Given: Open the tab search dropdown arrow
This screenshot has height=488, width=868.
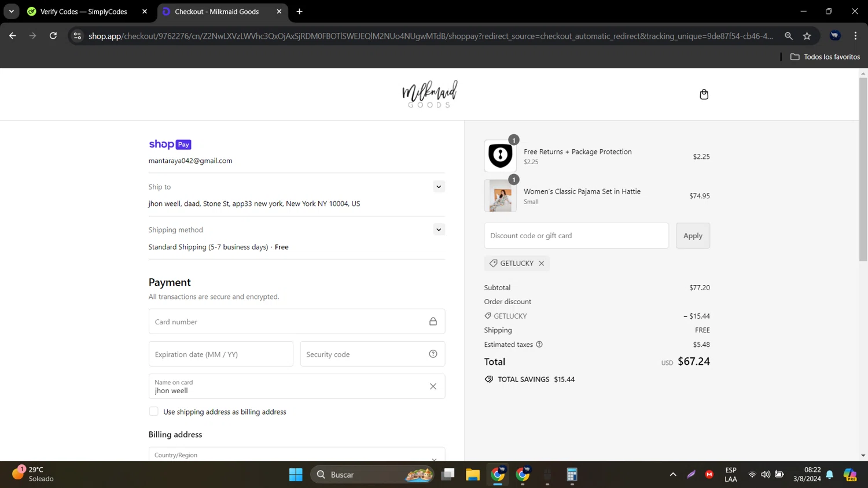Looking at the screenshot, I should 12,12.
